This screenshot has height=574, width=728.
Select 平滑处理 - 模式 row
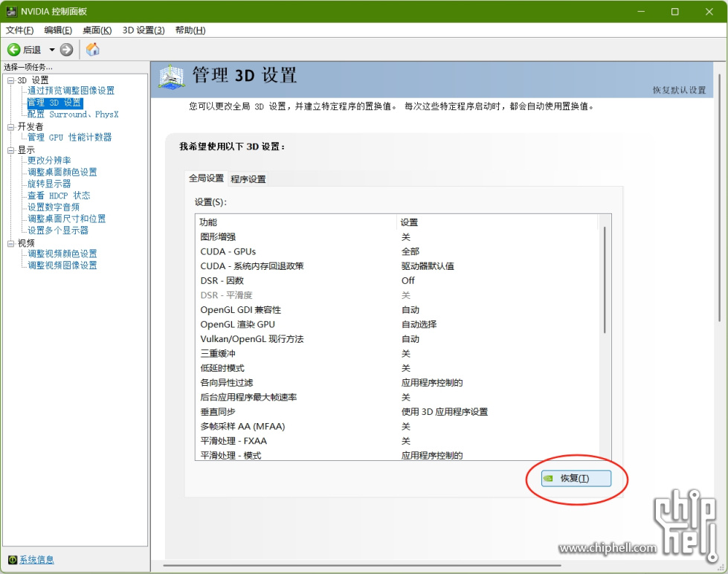(x=397, y=455)
